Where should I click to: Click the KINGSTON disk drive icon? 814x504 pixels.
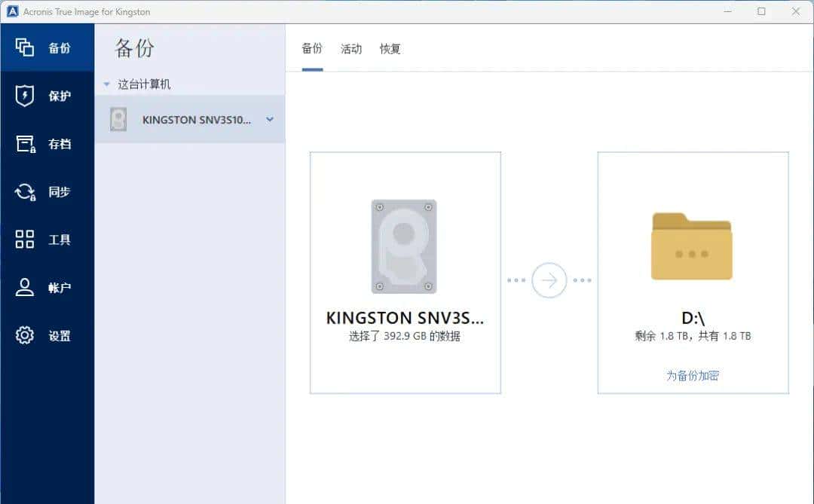point(404,245)
